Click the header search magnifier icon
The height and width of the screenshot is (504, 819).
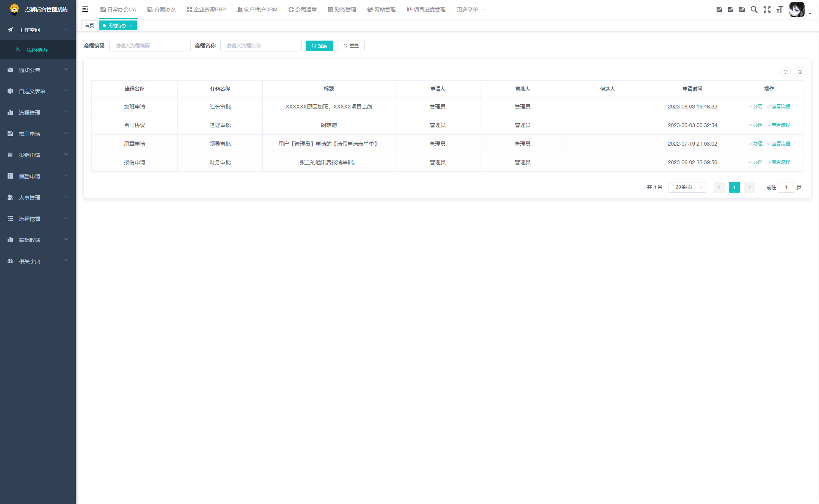[x=754, y=9]
